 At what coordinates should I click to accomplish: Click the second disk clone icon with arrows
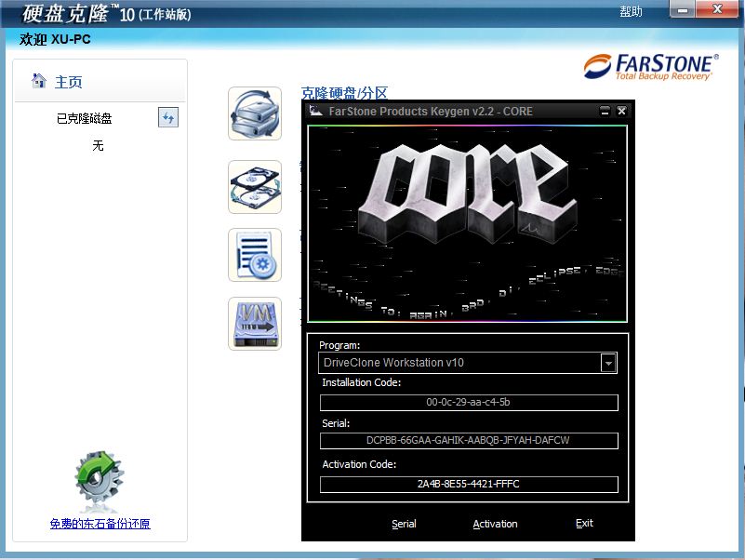[255, 186]
